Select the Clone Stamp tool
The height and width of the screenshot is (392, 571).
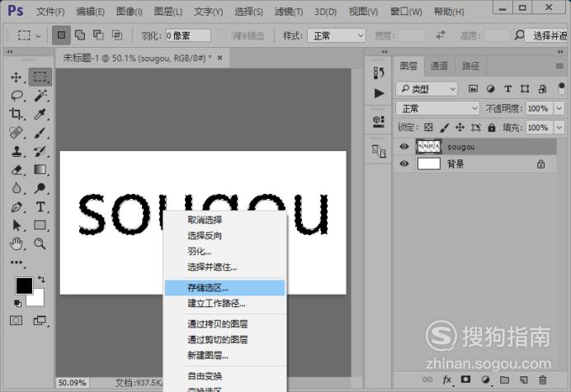click(17, 151)
